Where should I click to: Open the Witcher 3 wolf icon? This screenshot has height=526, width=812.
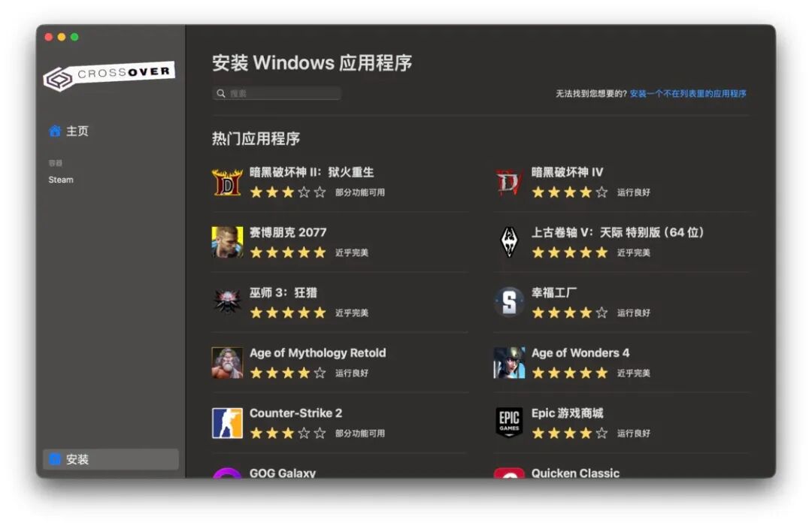pos(227,302)
